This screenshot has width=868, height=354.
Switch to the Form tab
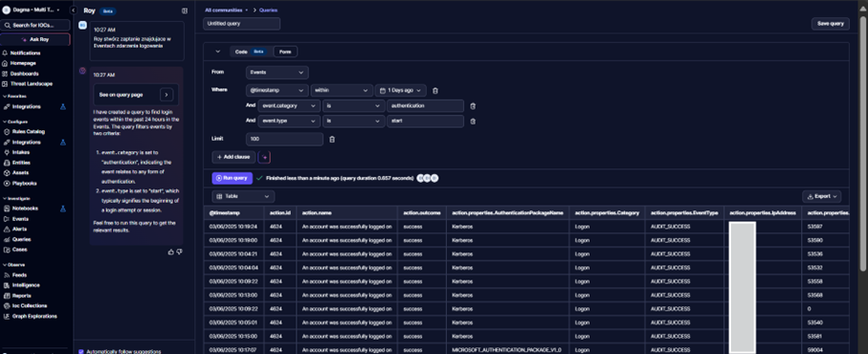pyautogui.click(x=285, y=52)
